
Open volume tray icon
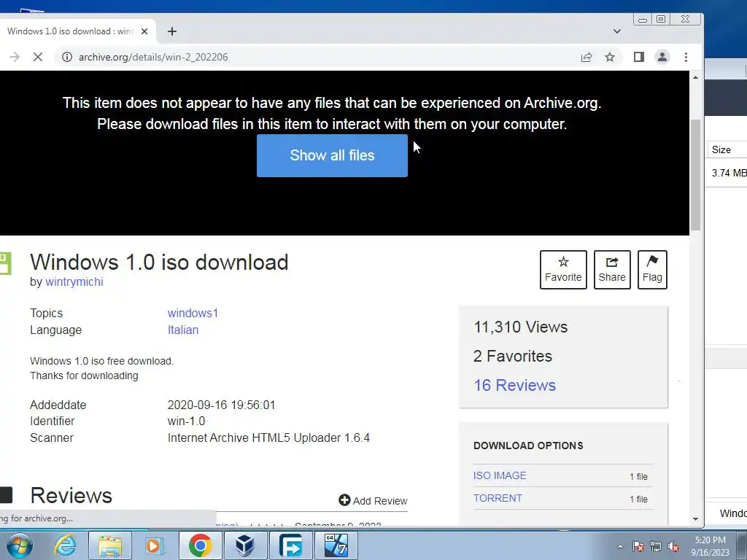673,546
